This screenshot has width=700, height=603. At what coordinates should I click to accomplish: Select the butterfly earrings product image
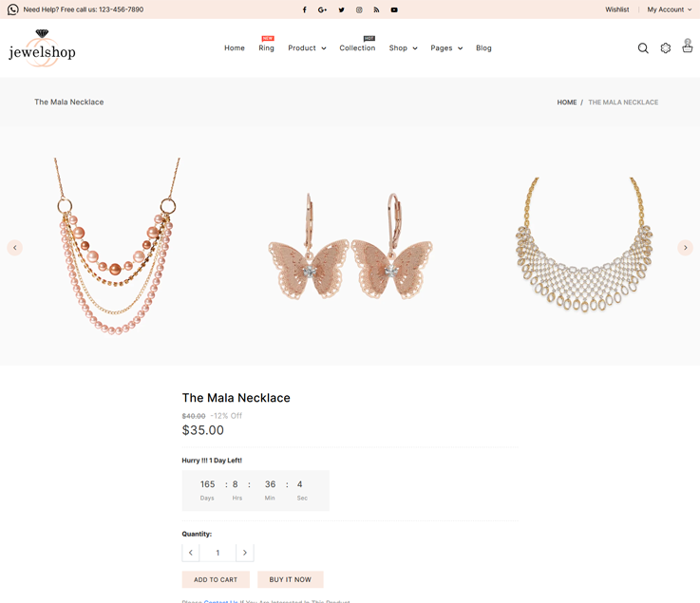point(350,247)
